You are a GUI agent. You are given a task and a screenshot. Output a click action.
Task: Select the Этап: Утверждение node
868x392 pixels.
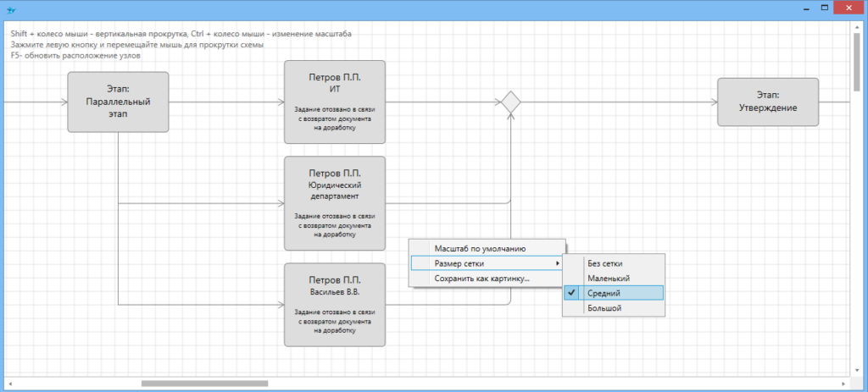[768, 102]
